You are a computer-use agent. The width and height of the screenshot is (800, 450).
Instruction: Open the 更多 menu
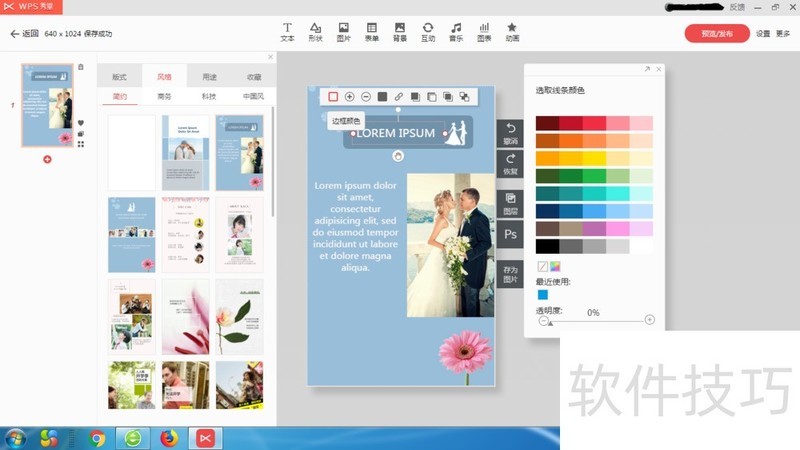tap(783, 34)
